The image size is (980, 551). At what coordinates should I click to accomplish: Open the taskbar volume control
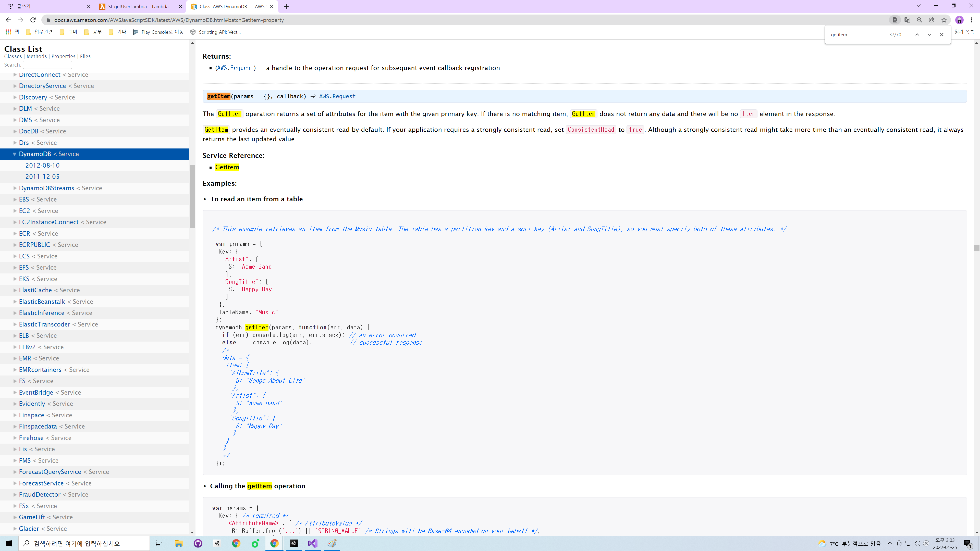(917, 543)
